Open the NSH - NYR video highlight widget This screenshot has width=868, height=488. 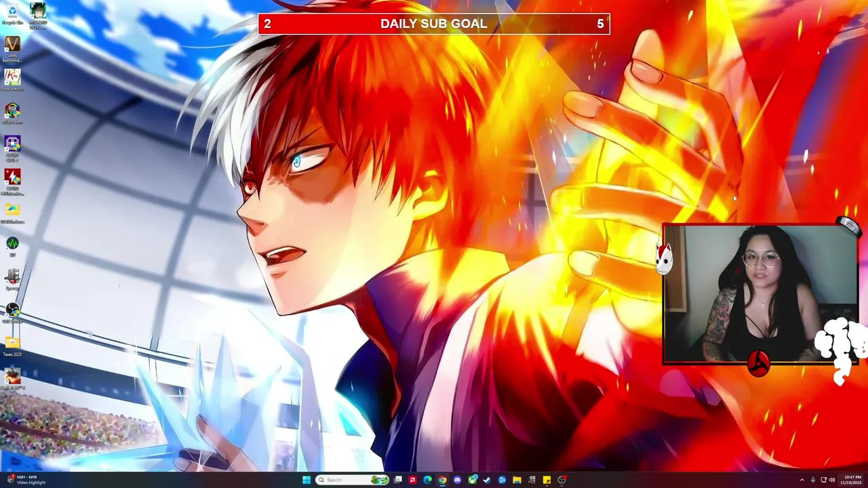(27, 480)
